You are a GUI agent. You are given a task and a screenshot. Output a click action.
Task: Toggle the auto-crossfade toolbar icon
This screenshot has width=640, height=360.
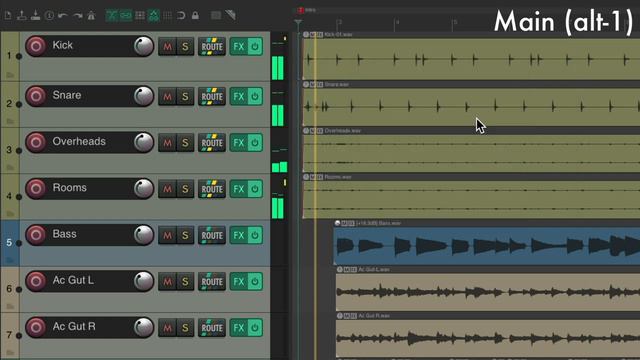pos(112,16)
